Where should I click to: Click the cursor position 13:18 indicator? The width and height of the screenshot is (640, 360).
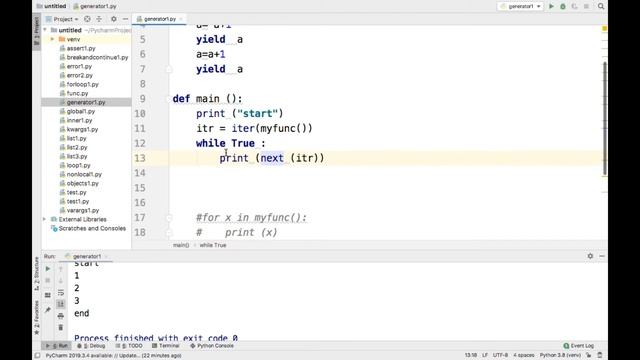[x=471, y=356]
